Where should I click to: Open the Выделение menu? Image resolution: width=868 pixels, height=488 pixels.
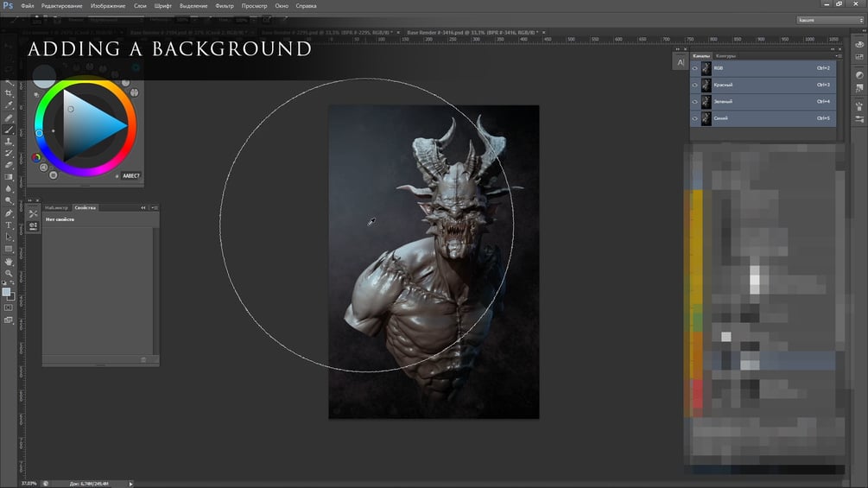[x=193, y=6]
